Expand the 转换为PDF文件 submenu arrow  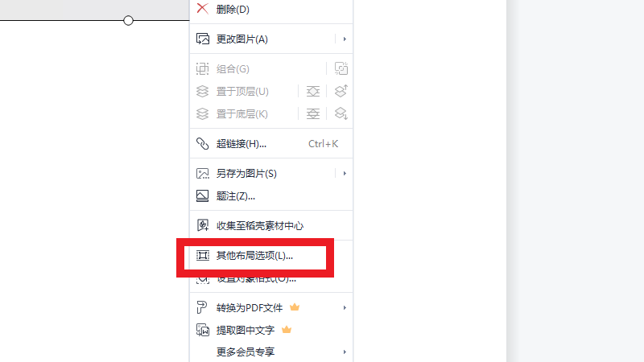pyautogui.click(x=345, y=307)
